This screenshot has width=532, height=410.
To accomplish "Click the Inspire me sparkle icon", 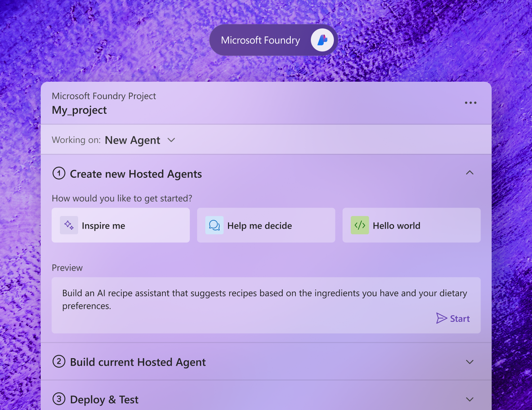I will pos(69,225).
